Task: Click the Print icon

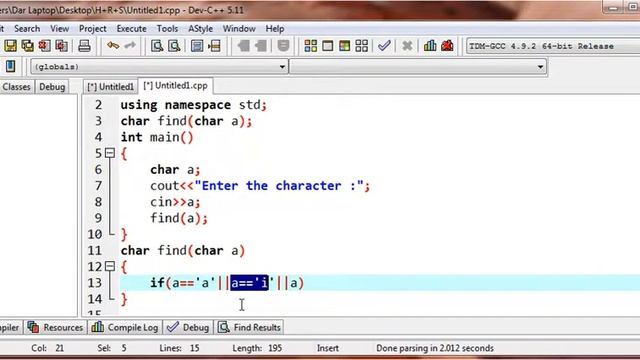Action: 84,46
